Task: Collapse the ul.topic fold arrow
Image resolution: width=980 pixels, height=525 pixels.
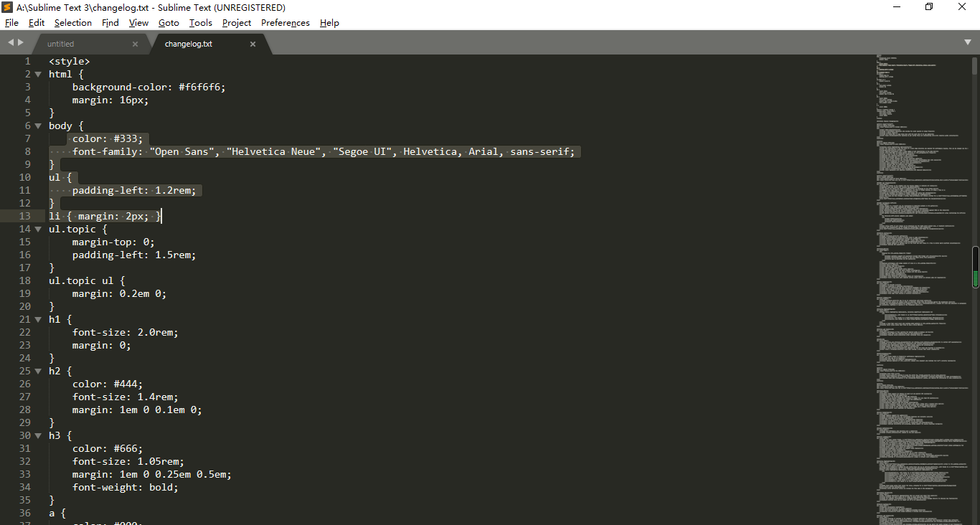Action: pos(37,229)
